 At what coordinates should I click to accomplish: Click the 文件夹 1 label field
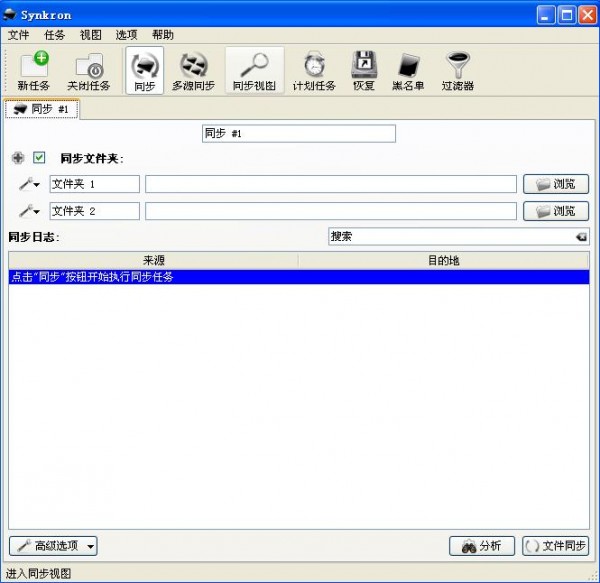click(x=95, y=184)
